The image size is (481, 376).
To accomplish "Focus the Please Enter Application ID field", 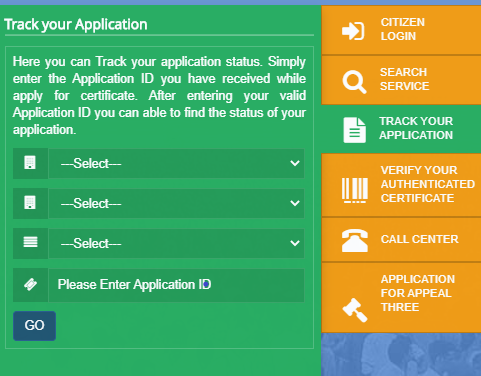I will coord(176,285).
